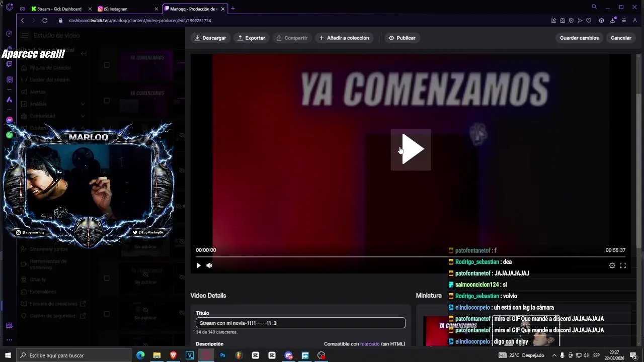Open extensions cube icon
Screen dimensions: 644x362
(601, 21)
